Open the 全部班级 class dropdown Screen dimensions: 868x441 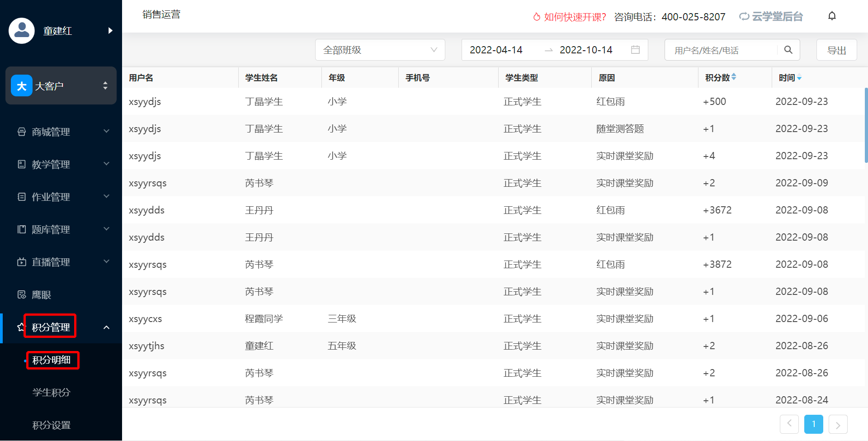[380, 50]
